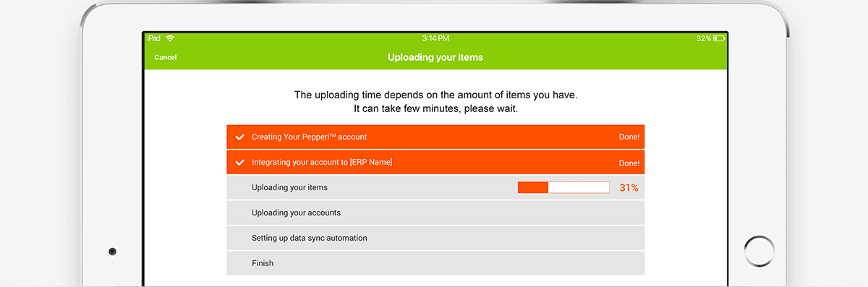Click the iPad home button
Image resolution: width=868 pixels, height=287 pixels.
coord(759,251)
